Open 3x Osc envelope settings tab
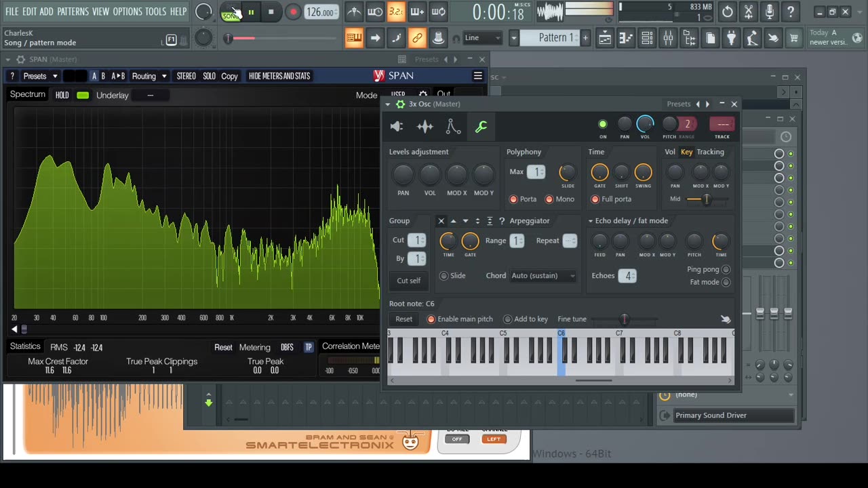Viewport: 868px width, 488px height. coord(453,126)
